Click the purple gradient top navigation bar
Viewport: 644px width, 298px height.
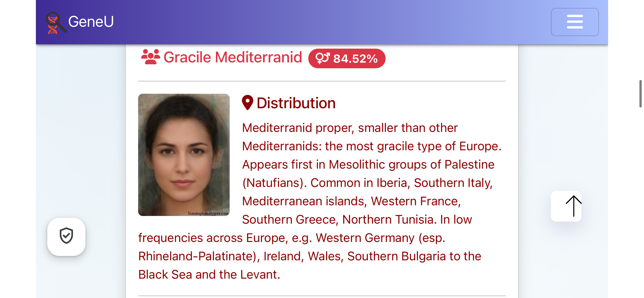click(x=322, y=22)
